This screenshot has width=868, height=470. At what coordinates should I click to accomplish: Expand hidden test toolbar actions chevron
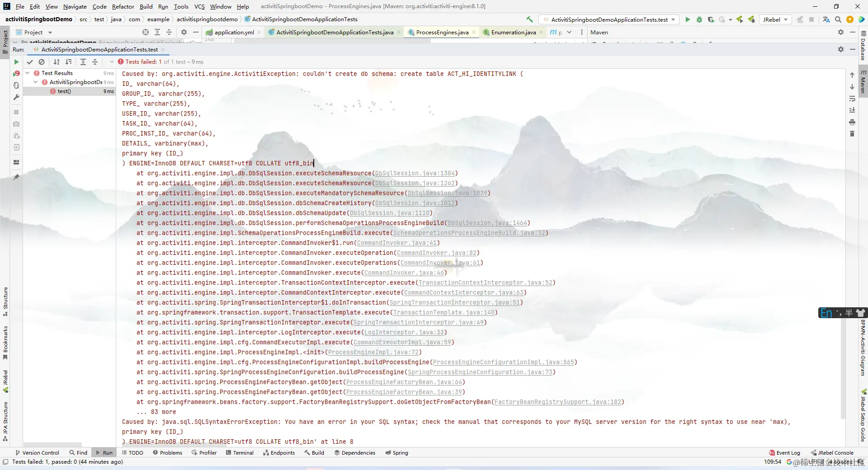click(112, 62)
